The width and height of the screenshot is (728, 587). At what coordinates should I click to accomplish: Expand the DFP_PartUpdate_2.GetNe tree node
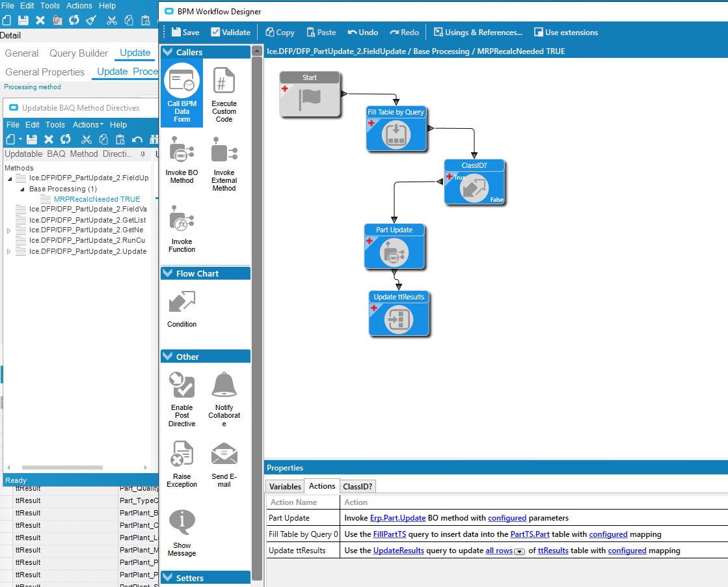click(x=9, y=230)
